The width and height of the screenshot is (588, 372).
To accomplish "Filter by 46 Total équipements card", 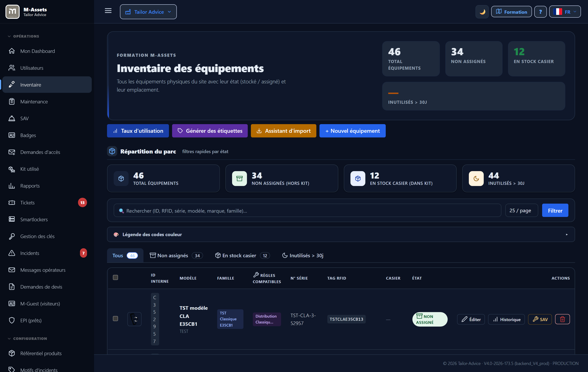I will [163, 178].
